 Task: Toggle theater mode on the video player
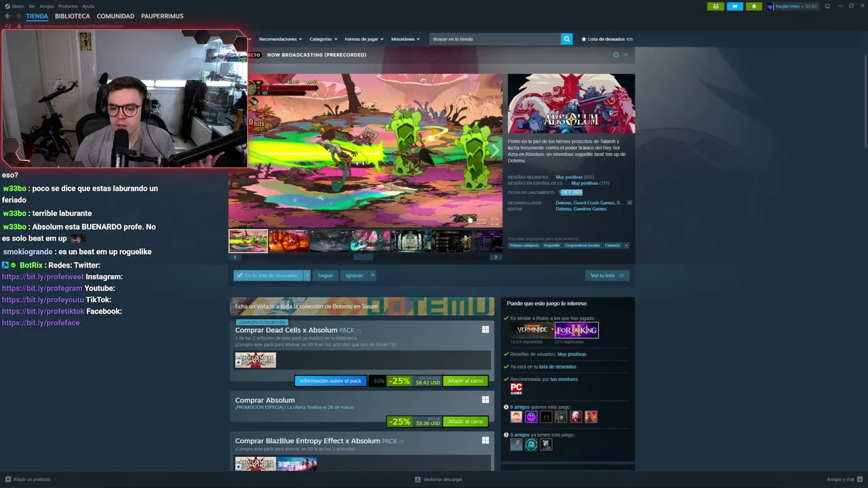481,221
